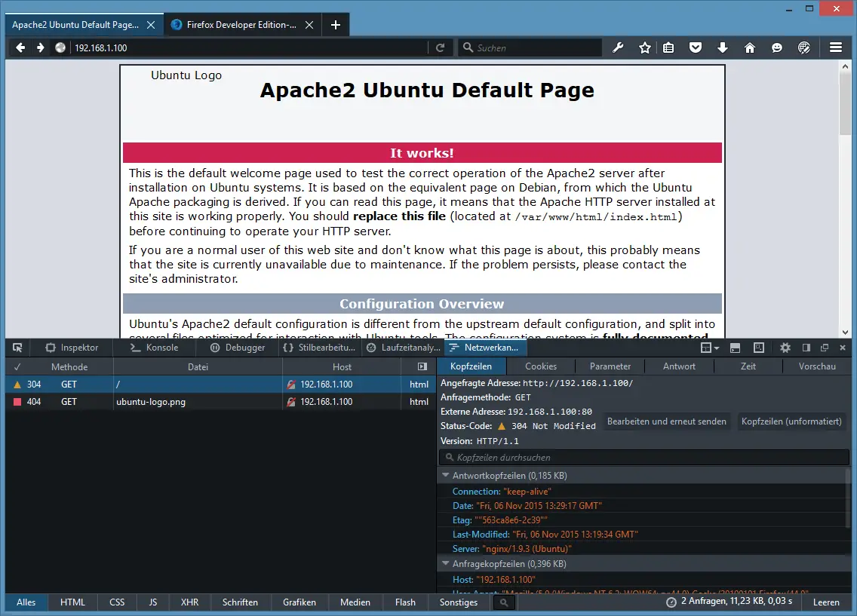Switch to the Vorschau details tab
Image resolution: width=857 pixels, height=616 pixels.
coord(817,366)
